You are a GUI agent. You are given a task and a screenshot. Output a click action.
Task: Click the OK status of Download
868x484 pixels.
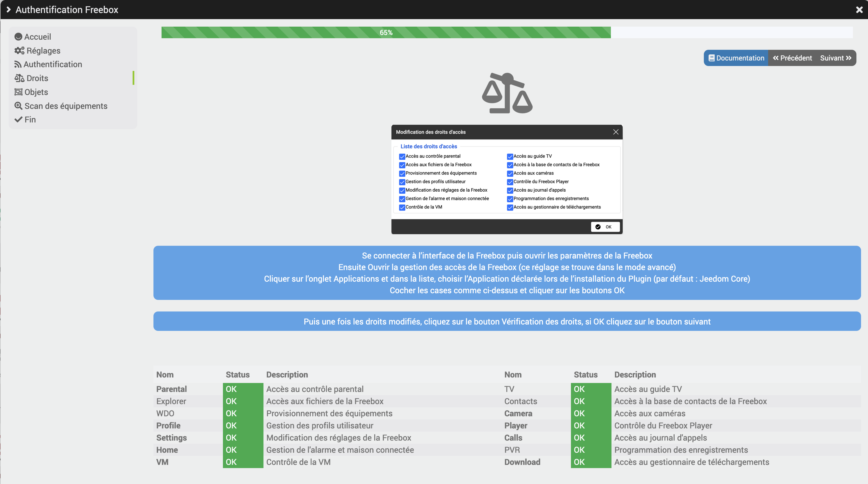coord(591,462)
